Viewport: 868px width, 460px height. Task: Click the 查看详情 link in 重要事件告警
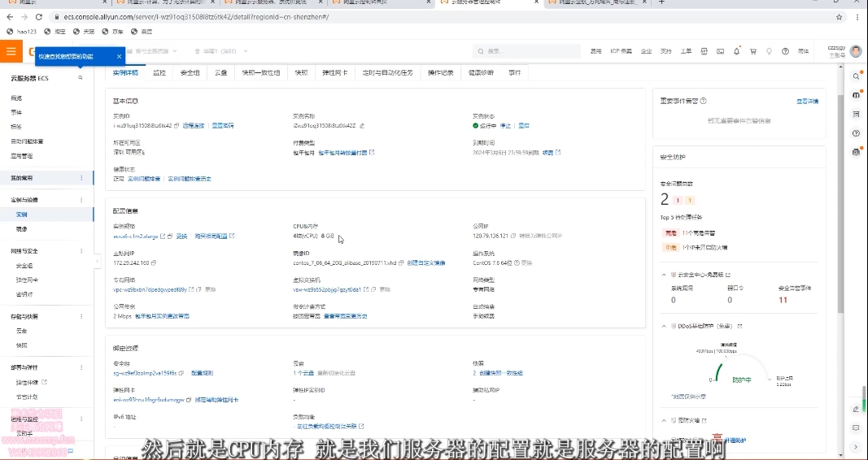click(x=807, y=101)
